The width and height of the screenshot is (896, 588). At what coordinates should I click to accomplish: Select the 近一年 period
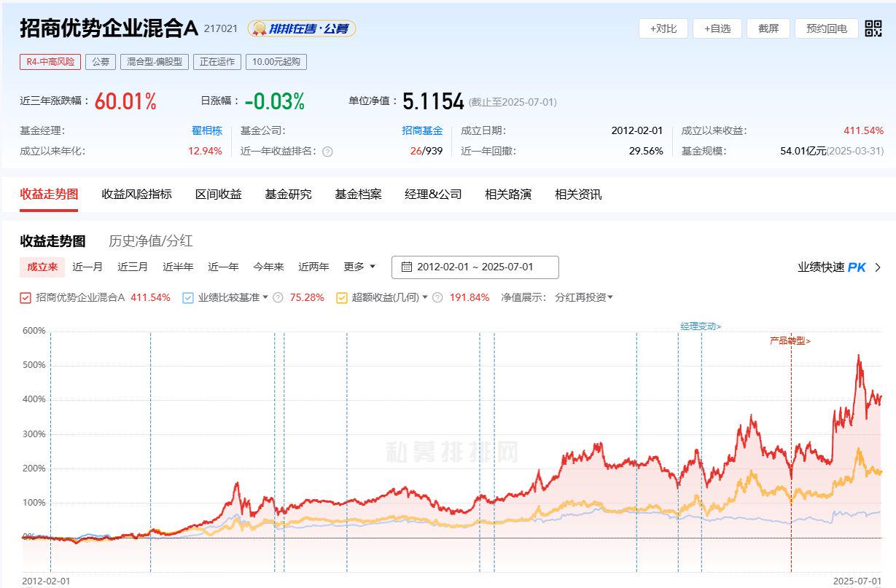223,267
